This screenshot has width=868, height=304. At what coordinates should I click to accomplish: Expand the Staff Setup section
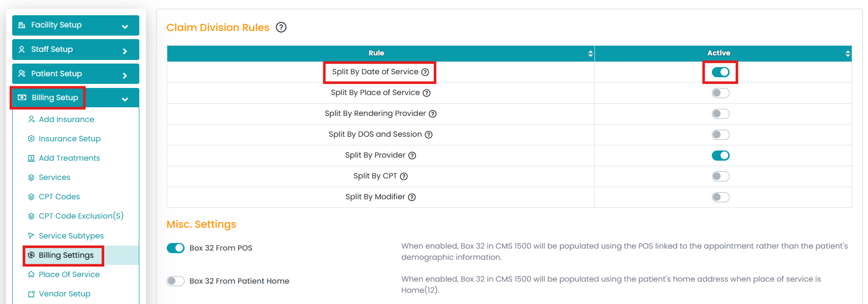click(76, 50)
